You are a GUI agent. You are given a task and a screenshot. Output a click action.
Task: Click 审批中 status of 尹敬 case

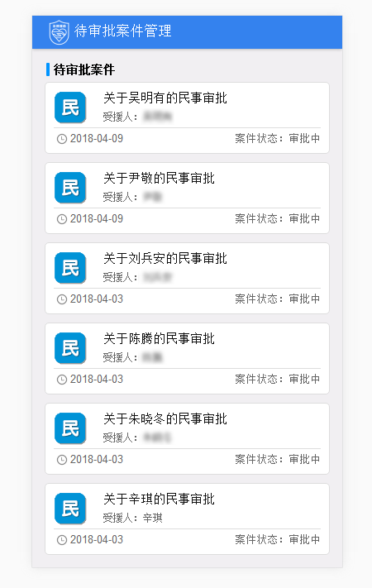(304, 218)
